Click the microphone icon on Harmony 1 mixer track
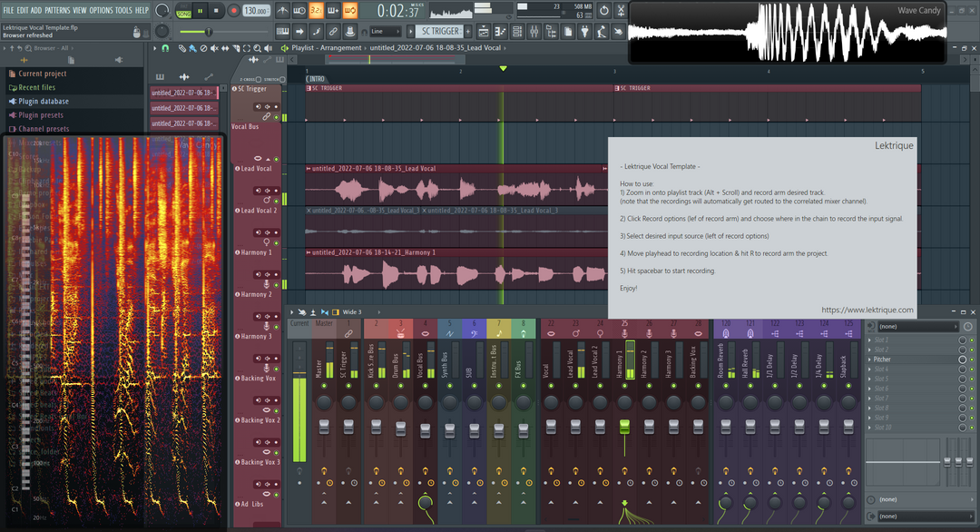The height and width of the screenshot is (532, 980). [623, 333]
